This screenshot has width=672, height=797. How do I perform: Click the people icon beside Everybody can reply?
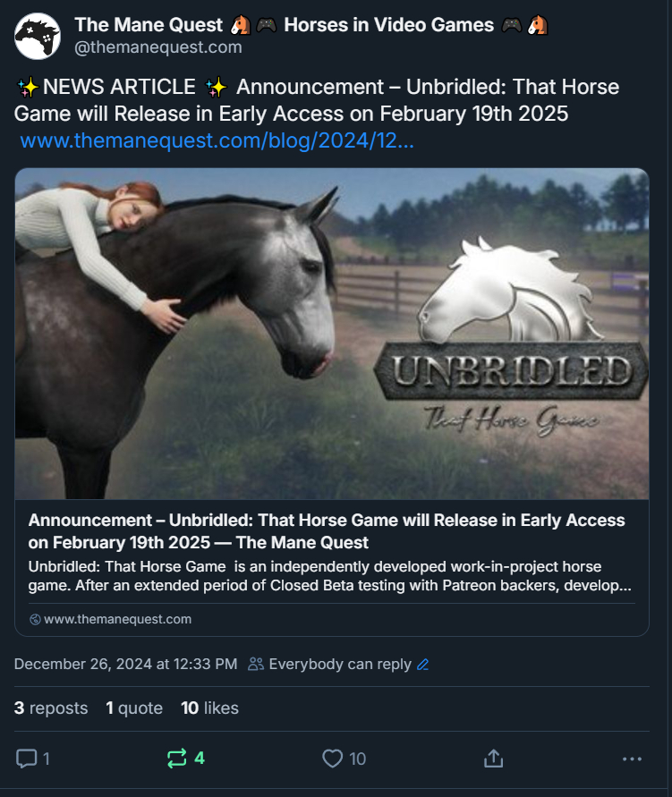coord(256,664)
